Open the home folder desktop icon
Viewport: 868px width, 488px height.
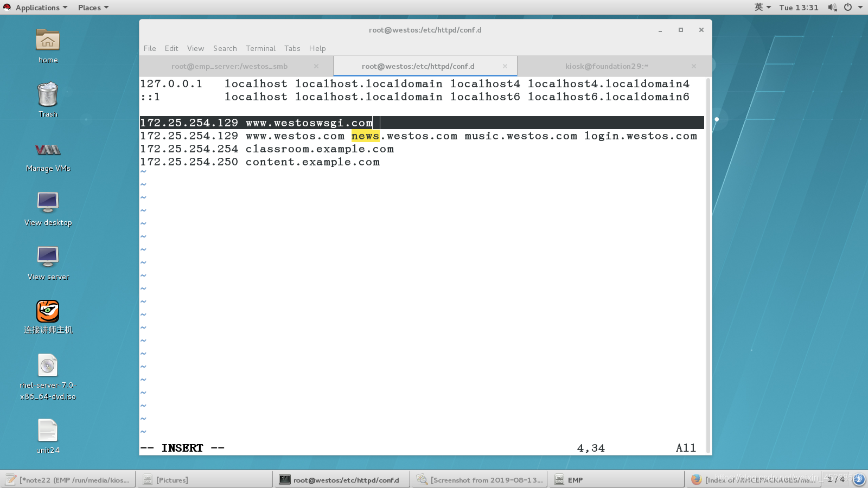coord(48,41)
